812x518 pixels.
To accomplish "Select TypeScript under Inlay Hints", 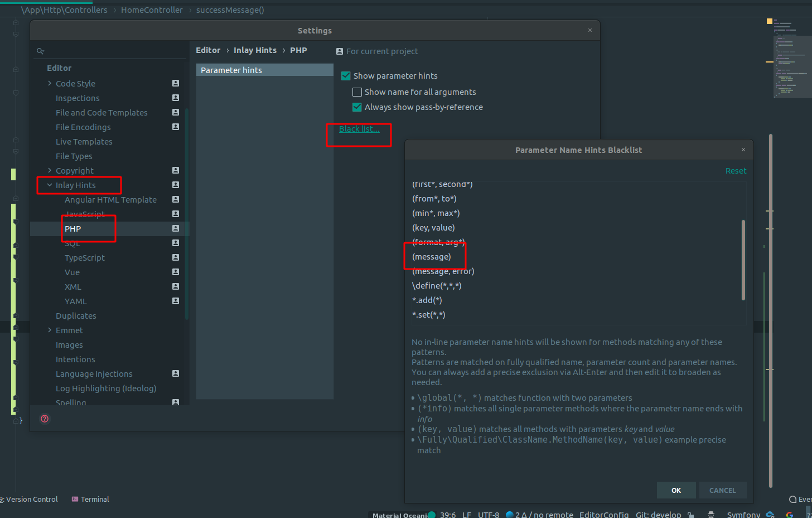I will [85, 258].
